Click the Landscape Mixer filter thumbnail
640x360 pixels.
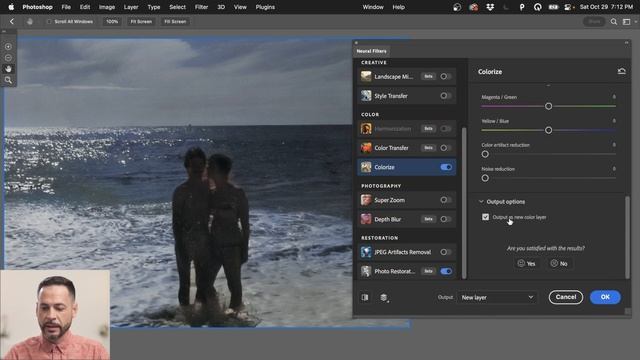tap(366, 76)
